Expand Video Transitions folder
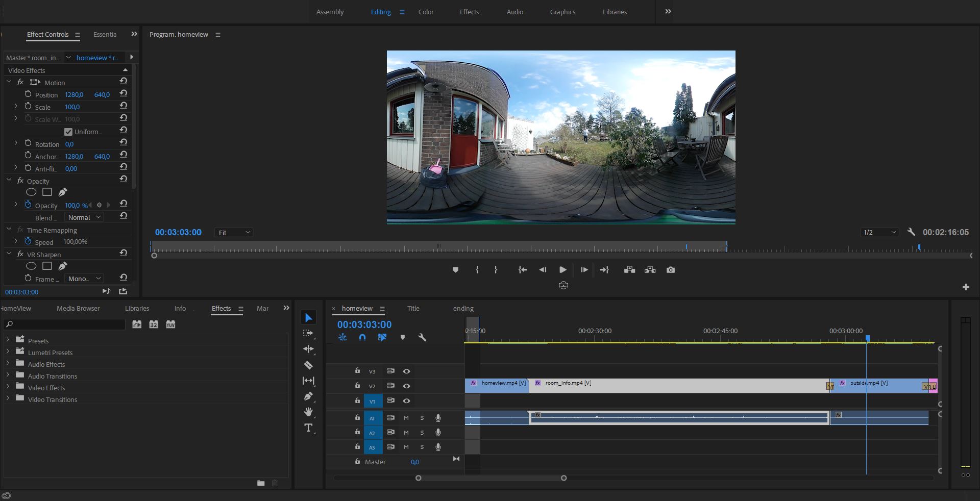Image resolution: width=980 pixels, height=501 pixels. (x=8, y=398)
